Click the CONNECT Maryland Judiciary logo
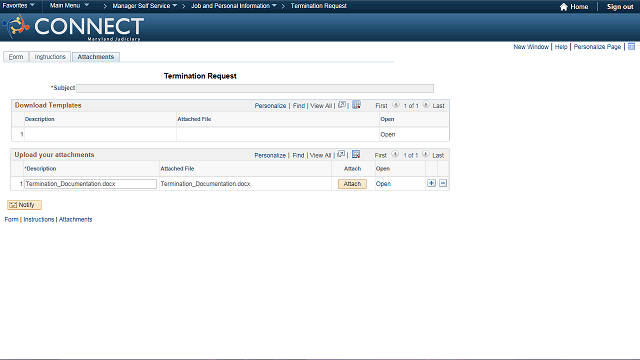Viewport: 640px width, 360px height. 73,27
